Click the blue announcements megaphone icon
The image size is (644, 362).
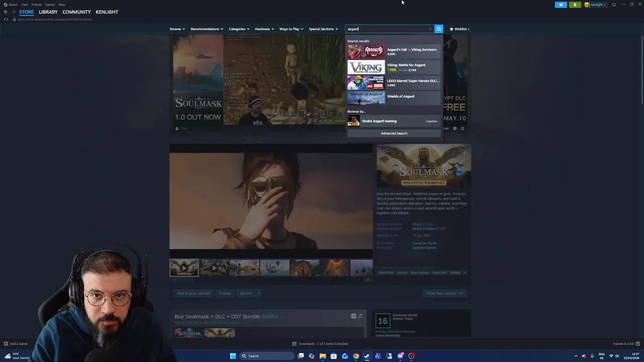560,5
